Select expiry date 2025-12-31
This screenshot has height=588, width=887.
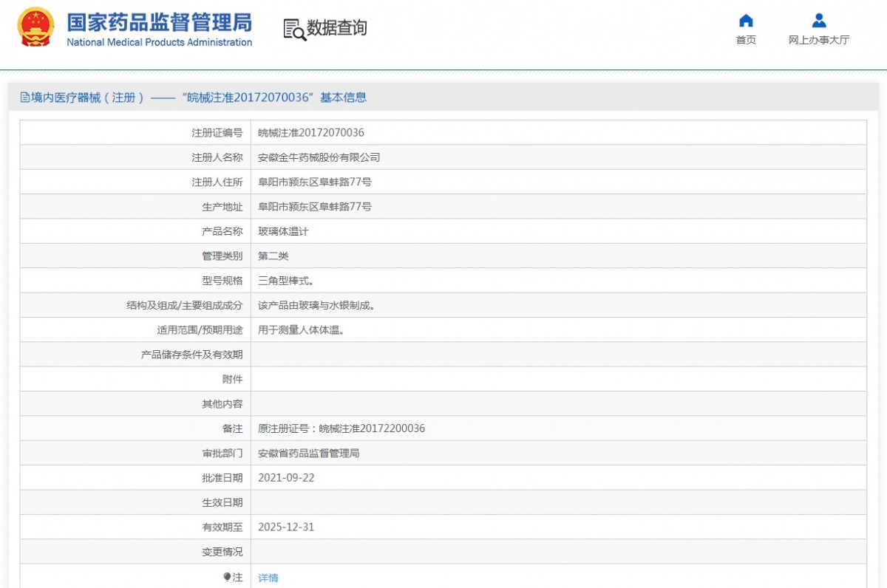point(286,527)
